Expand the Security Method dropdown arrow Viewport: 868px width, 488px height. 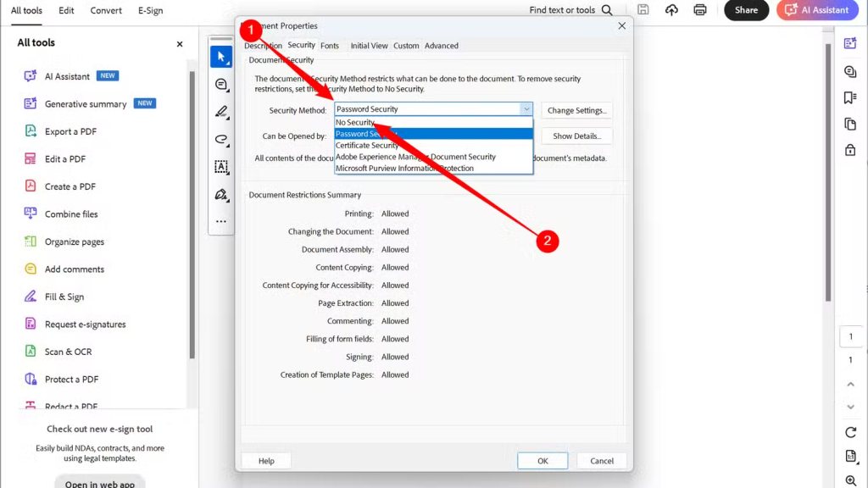pos(526,109)
